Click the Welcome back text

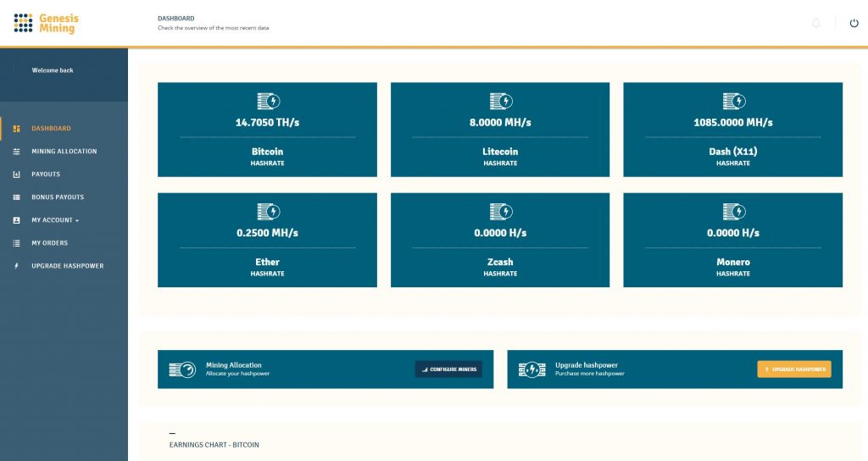click(53, 70)
